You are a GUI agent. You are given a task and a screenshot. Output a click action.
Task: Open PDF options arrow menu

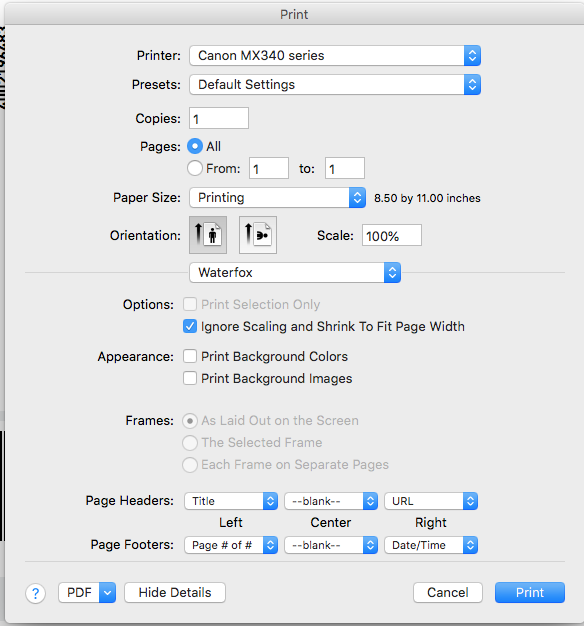[x=107, y=592]
